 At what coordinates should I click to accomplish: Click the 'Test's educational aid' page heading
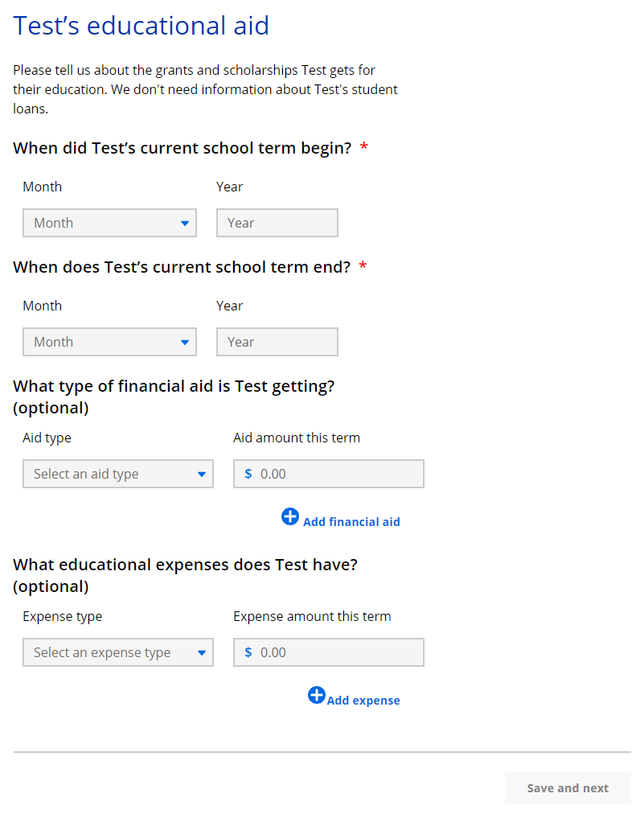click(142, 26)
